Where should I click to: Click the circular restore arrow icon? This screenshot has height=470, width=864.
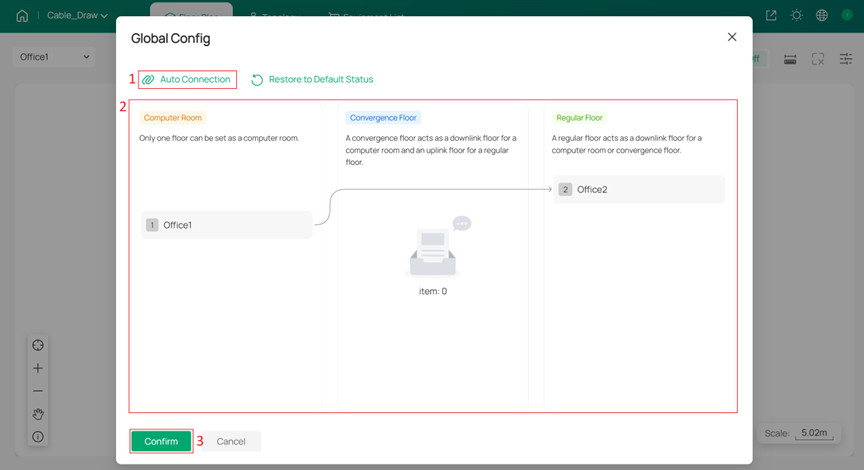click(x=257, y=80)
